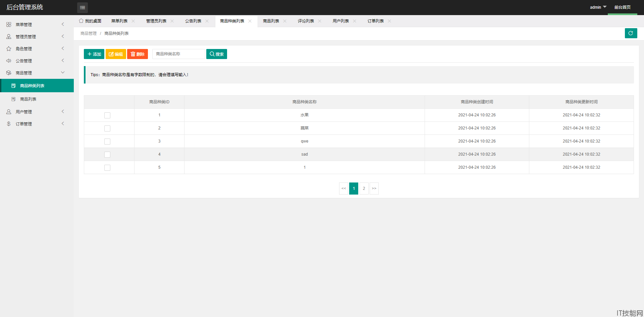
Task: Click the 添加 add button
Action: 94,54
